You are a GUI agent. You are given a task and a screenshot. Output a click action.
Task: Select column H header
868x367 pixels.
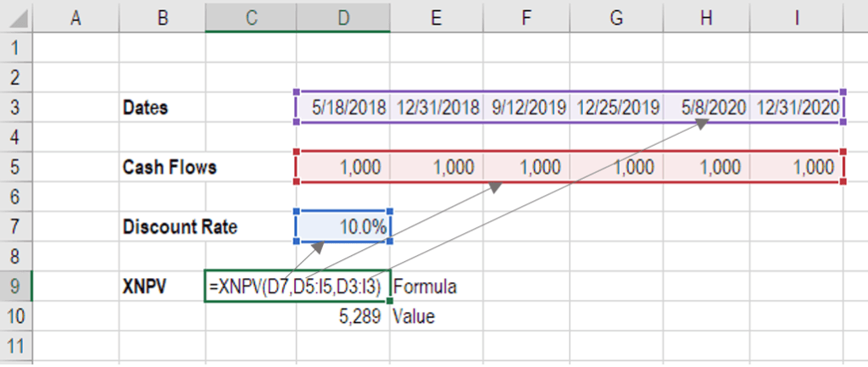pyautogui.click(x=705, y=19)
